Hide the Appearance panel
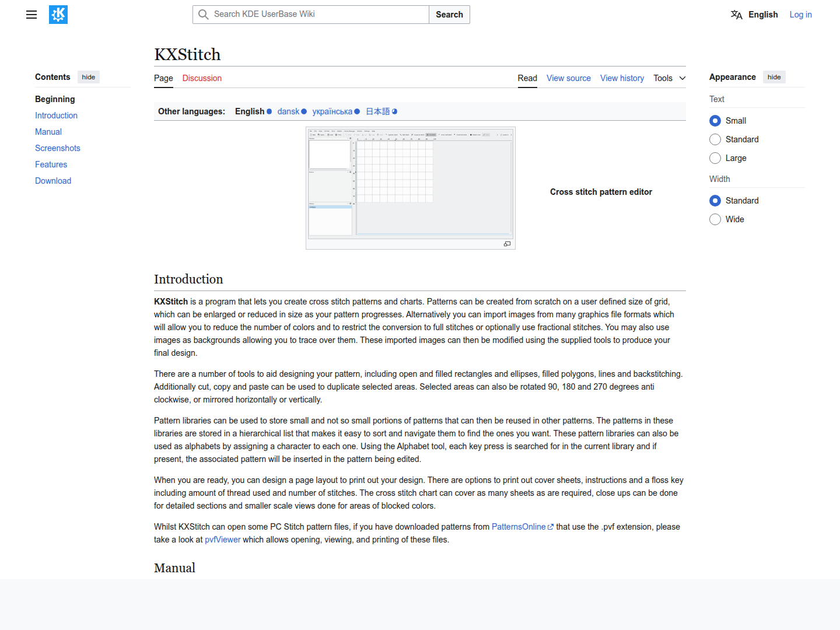 [x=774, y=77]
